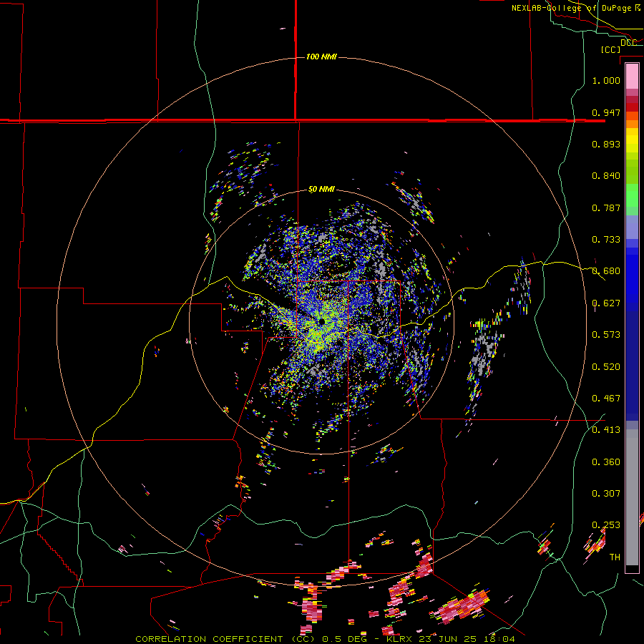Select the 0.253 legend value

pos(606,525)
